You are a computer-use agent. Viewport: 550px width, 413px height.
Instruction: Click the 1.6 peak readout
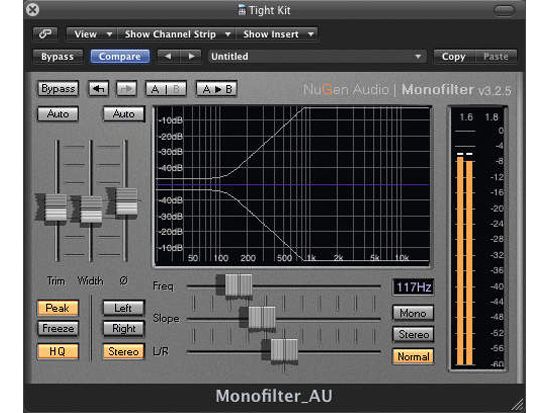coord(466,117)
